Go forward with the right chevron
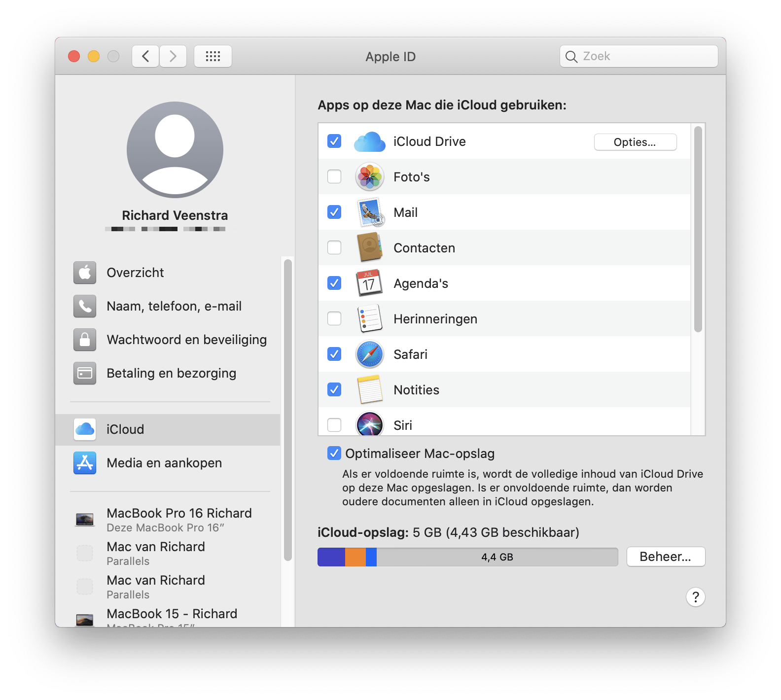Image resolution: width=781 pixels, height=700 pixels. click(173, 56)
